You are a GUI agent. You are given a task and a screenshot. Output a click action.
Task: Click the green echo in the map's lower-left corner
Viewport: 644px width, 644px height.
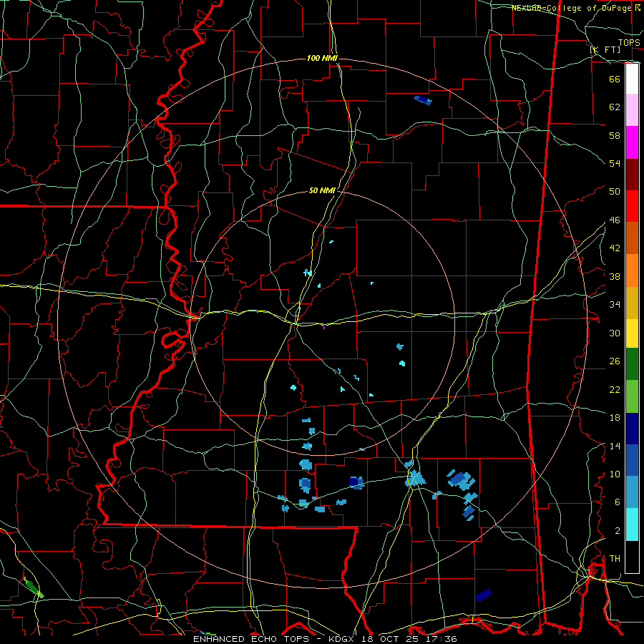point(34,587)
